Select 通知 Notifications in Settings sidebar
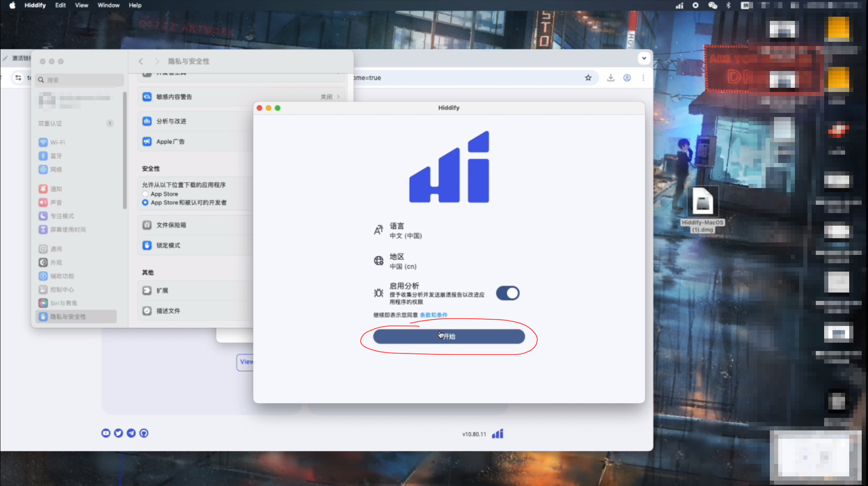The width and height of the screenshot is (868, 486). (76, 189)
